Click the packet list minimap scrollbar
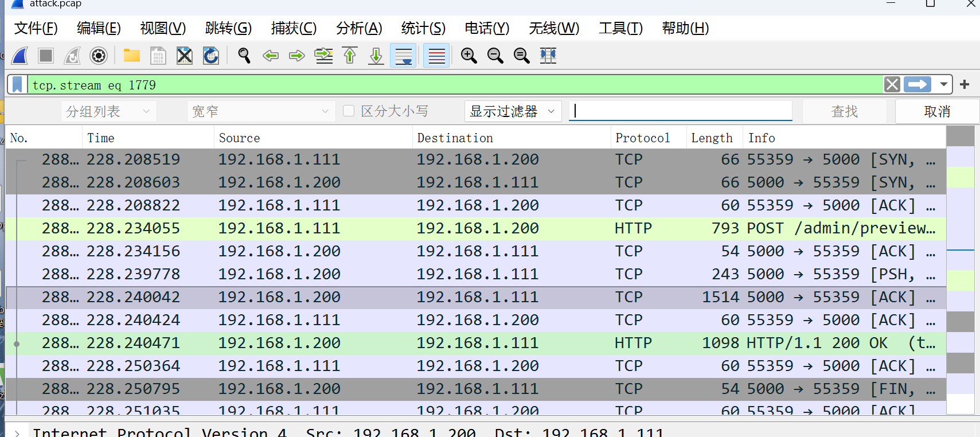Screen dimensions: 980x437 click(x=961, y=270)
